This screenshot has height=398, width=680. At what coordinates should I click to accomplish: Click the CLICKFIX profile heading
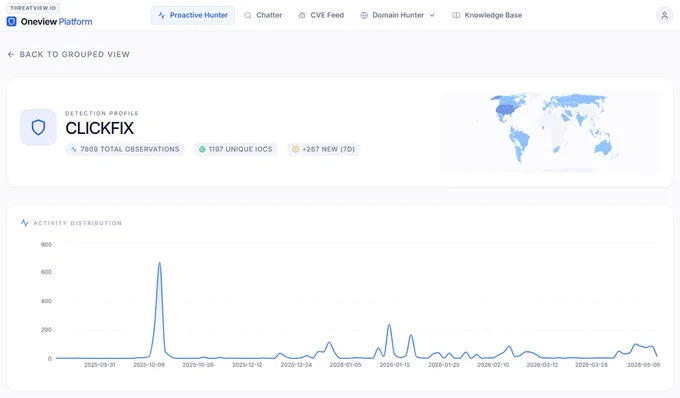pos(100,128)
